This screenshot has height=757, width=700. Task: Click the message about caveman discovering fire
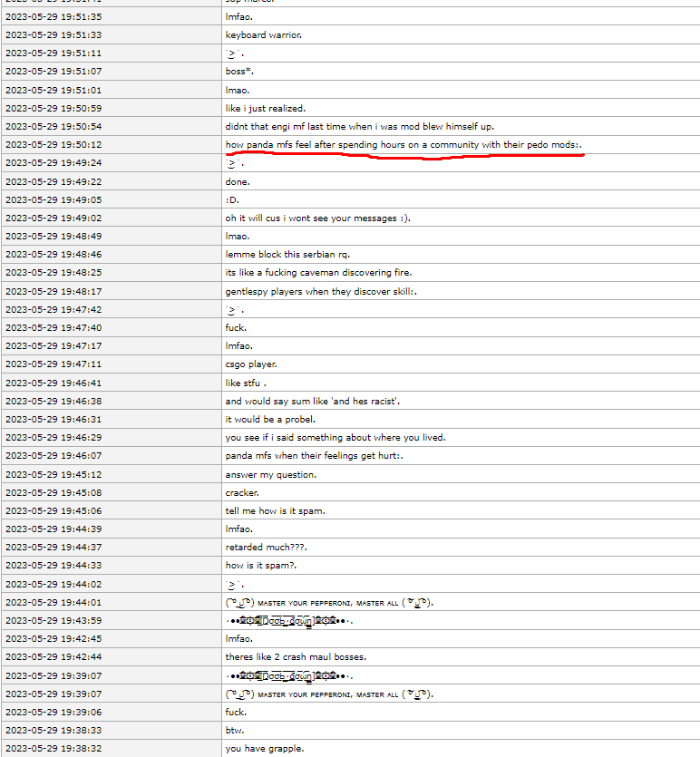318,273
